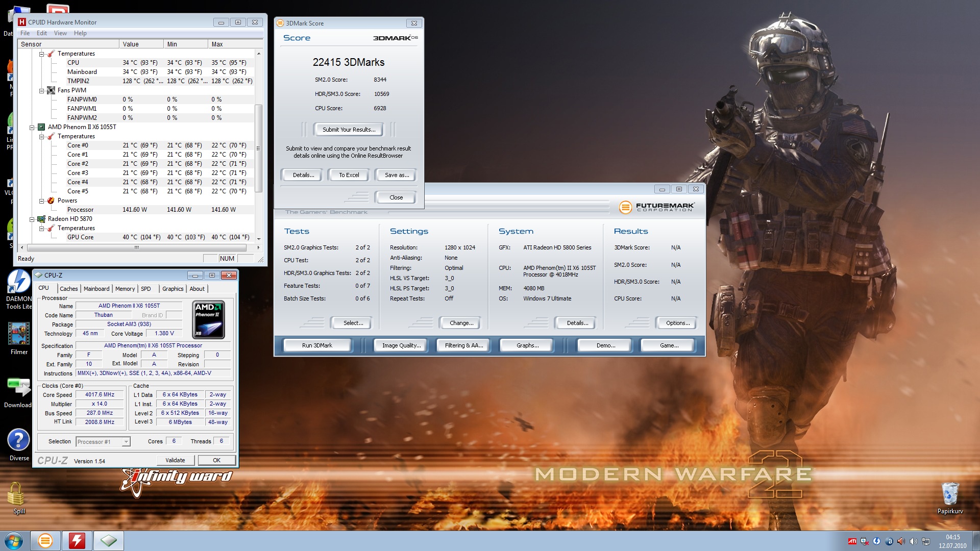
Task: Collapse the AMD Phenom II X6 1055T node
Action: [x=32, y=127]
